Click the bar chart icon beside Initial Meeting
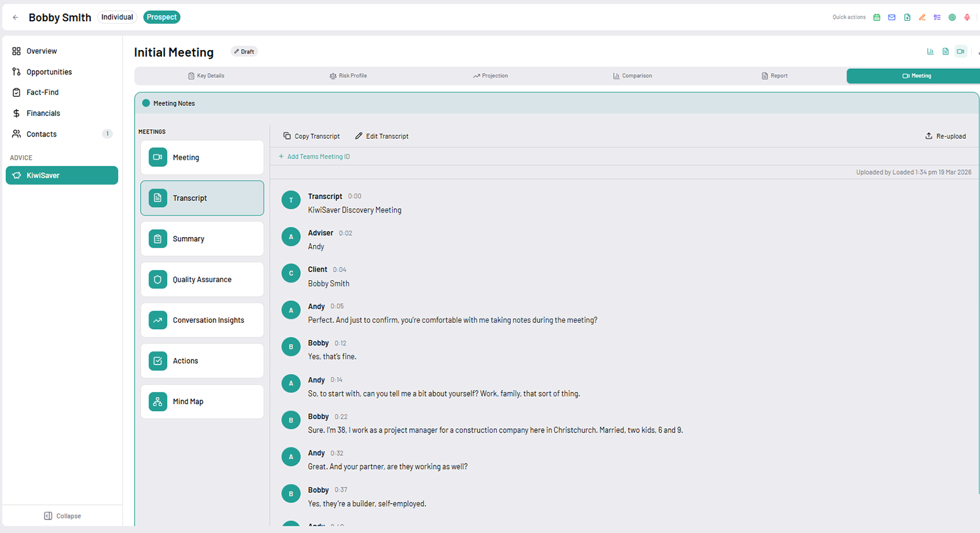The width and height of the screenshot is (980, 533). (930, 52)
